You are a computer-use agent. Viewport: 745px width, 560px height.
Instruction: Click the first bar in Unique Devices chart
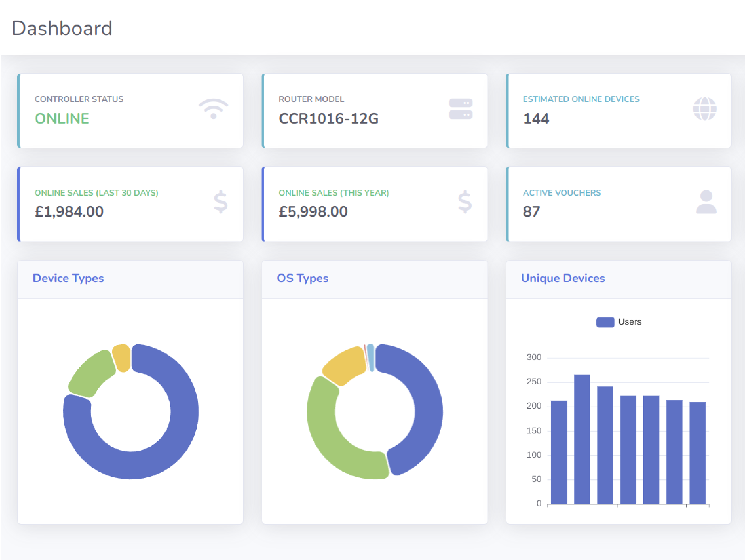pyautogui.click(x=559, y=453)
